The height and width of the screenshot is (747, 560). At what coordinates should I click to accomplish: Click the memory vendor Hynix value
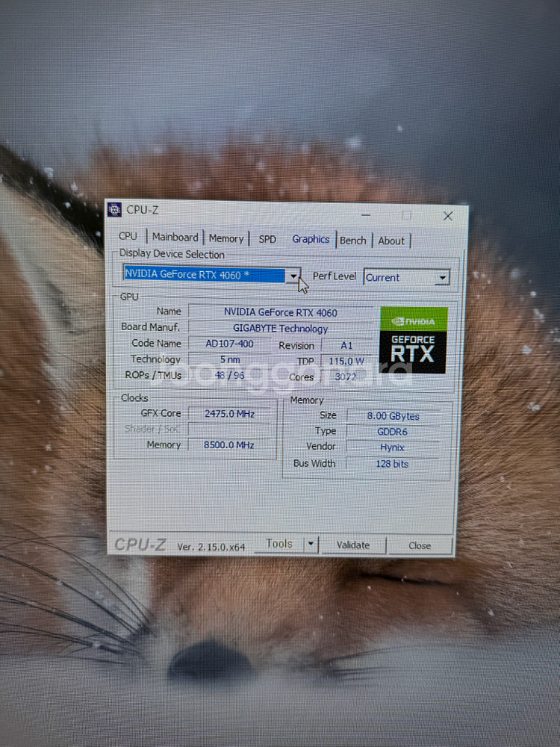[x=392, y=447]
